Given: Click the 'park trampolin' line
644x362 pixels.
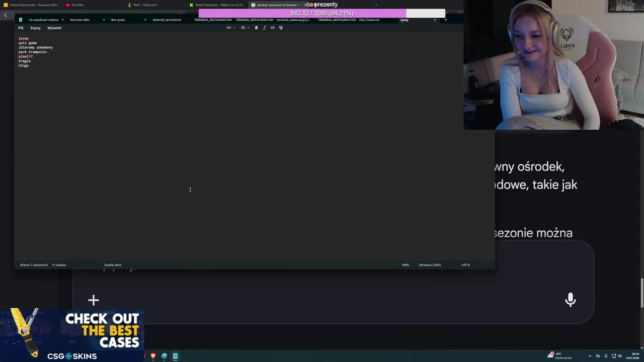Looking at the screenshot, I should pyautogui.click(x=33, y=52).
